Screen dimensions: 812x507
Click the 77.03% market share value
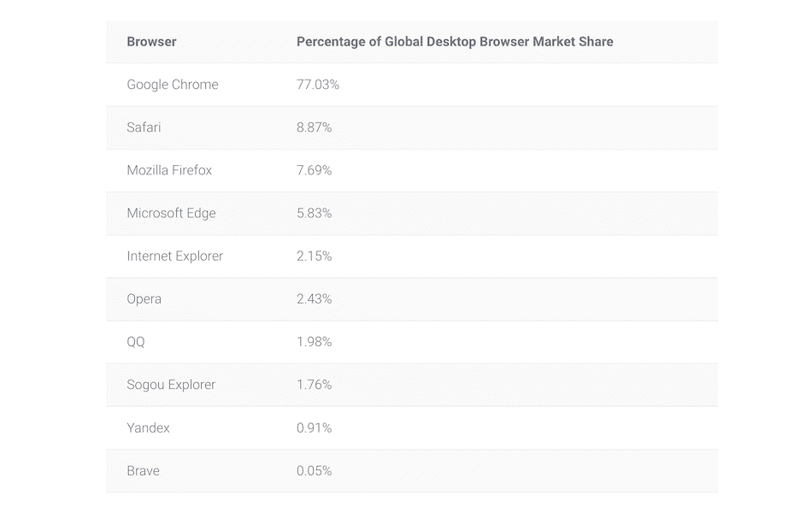coord(318,85)
